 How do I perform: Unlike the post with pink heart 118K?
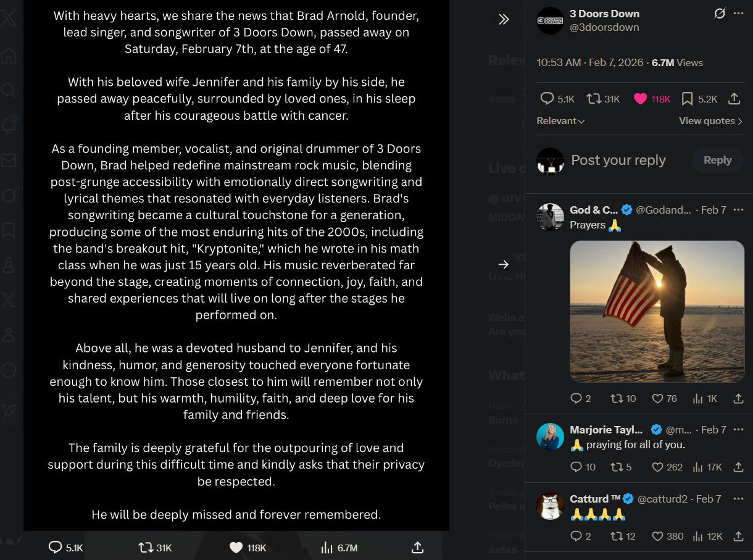pos(640,99)
